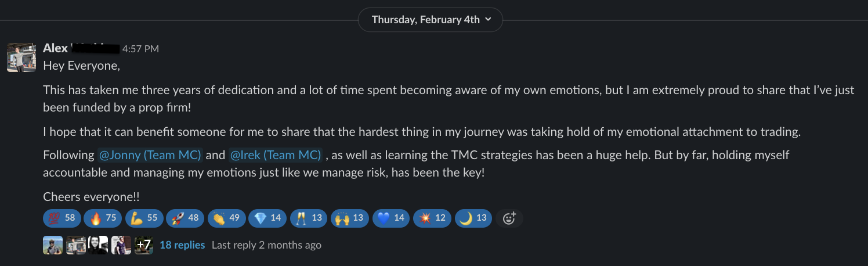
Task: Toggle the 100 points reaction
Action: coord(62,218)
